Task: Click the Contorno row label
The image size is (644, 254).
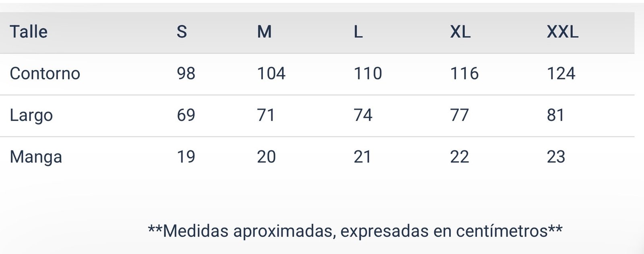Action: click(45, 74)
